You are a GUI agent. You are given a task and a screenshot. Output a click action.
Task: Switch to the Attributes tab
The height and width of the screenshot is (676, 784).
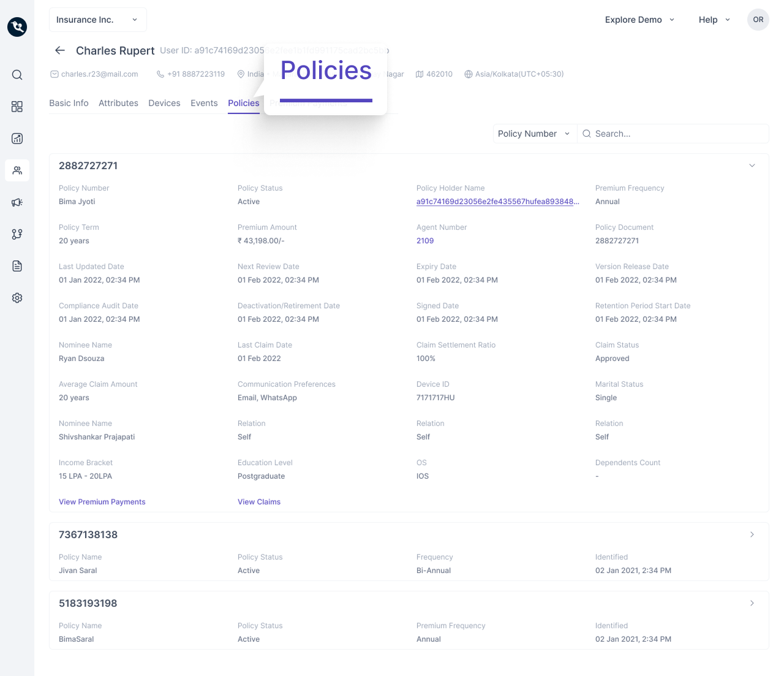pyautogui.click(x=118, y=103)
